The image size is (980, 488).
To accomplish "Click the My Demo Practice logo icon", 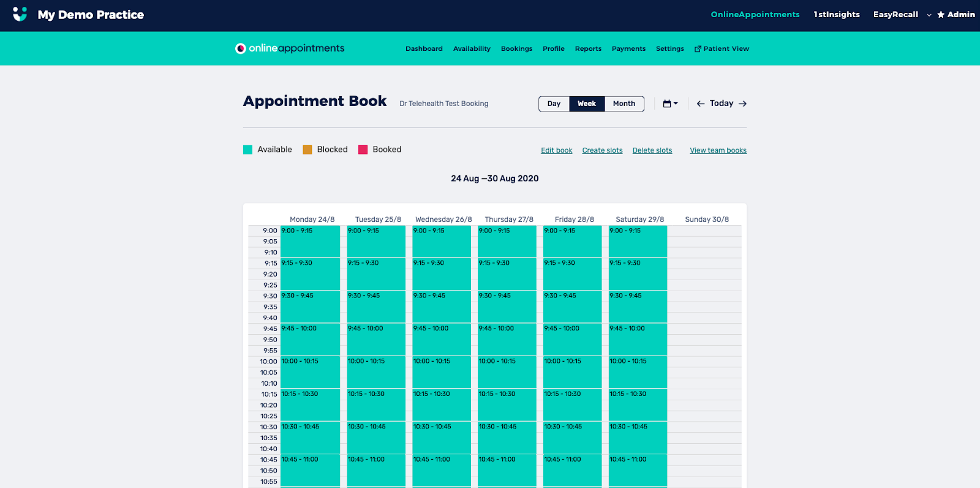I will click(20, 14).
